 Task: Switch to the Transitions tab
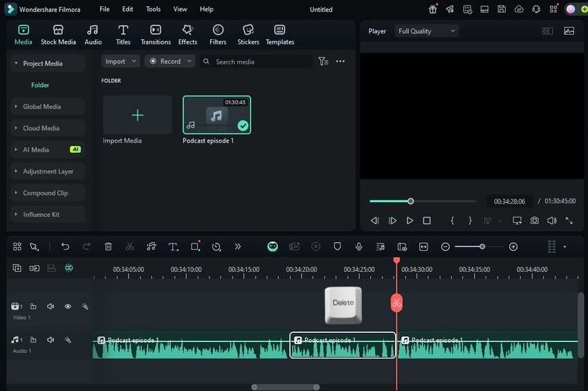[156, 35]
